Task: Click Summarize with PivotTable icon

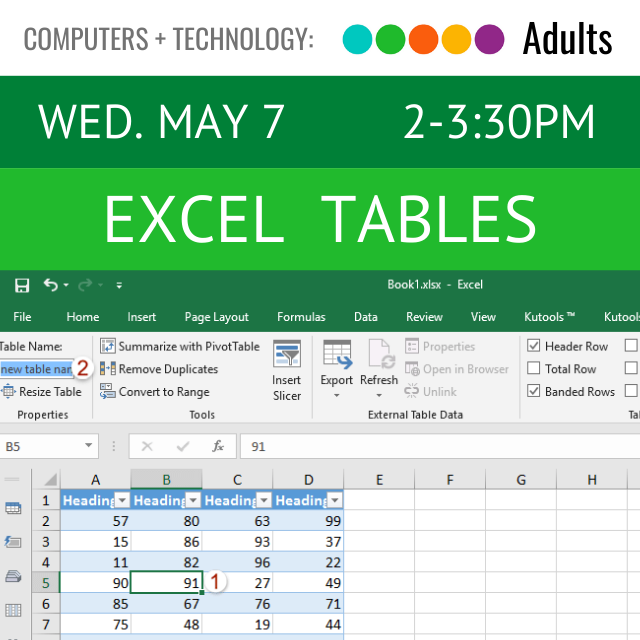Action: (x=108, y=346)
